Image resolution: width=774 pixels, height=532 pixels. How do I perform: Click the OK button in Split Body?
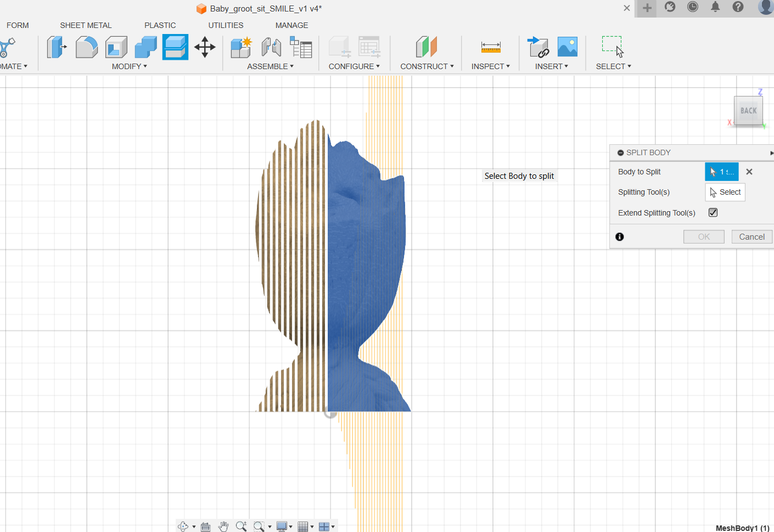point(704,237)
